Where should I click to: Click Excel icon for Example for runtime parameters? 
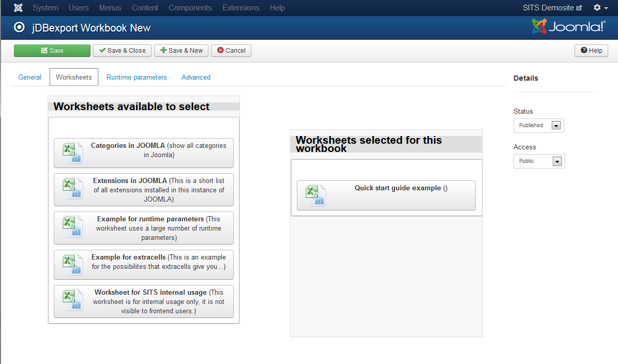click(x=72, y=226)
